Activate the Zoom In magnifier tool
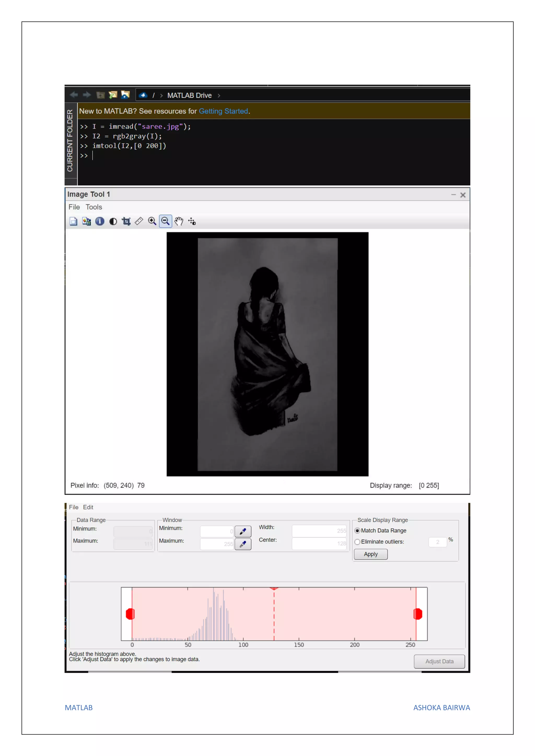 click(x=152, y=221)
